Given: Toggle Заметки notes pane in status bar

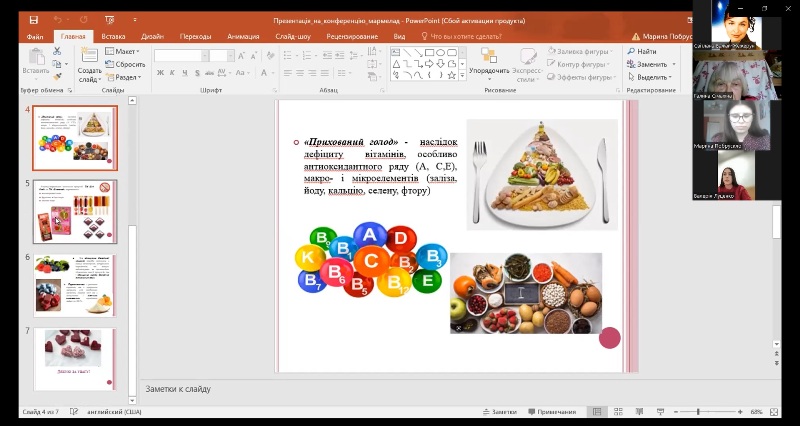Looking at the screenshot, I should (x=499, y=411).
